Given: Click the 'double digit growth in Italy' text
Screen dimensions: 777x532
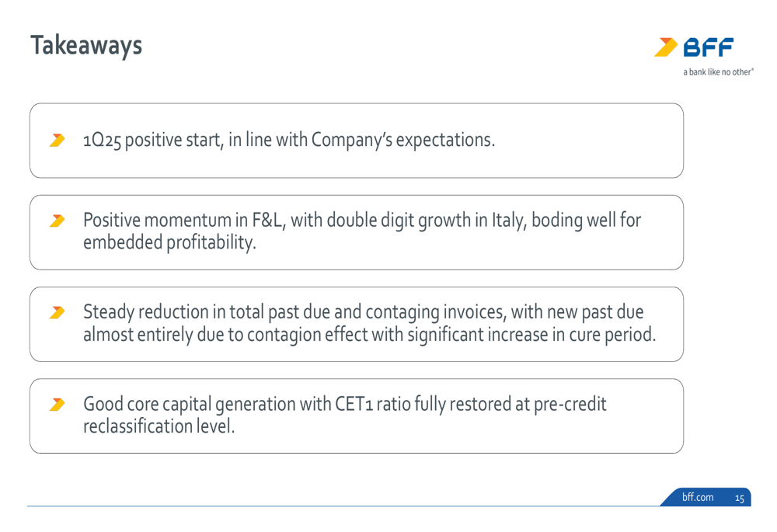Looking at the screenshot, I should [x=425, y=220].
